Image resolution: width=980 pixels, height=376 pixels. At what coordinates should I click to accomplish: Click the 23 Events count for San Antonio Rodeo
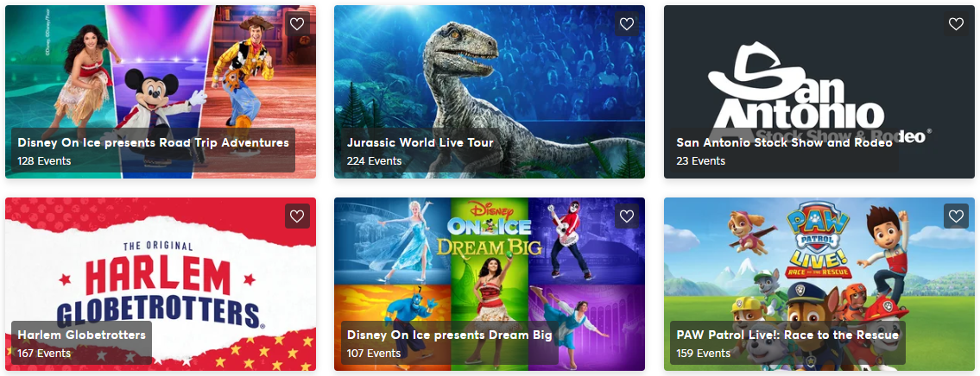700,161
